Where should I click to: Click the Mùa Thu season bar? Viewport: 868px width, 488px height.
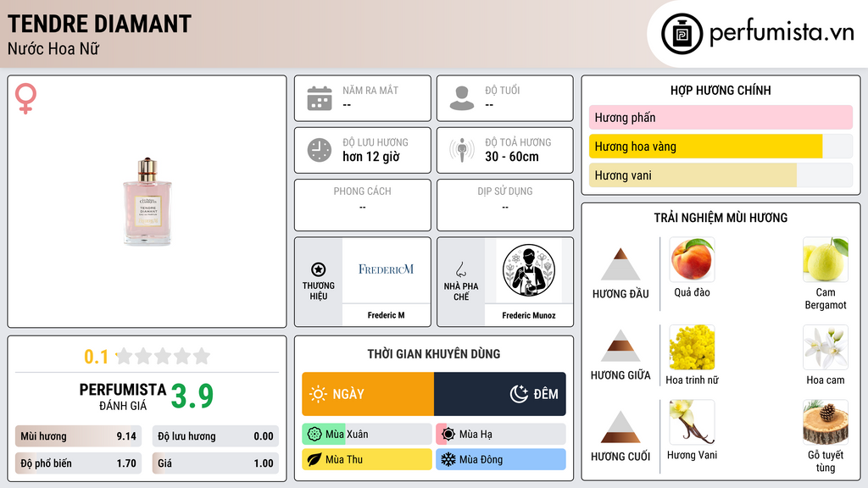pyautogui.click(x=367, y=459)
